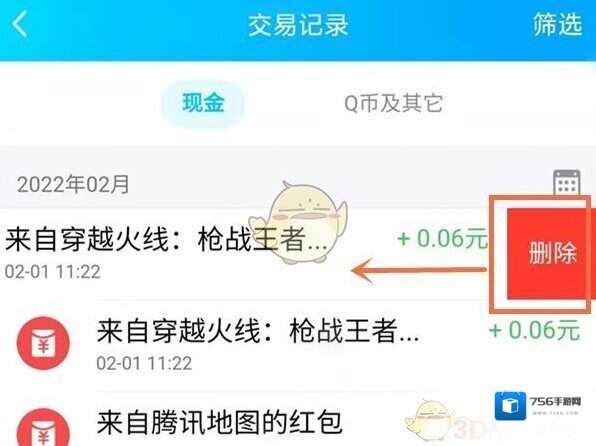The image size is (596, 446).
Task: Open the 筛选 filter option
Action: tap(557, 24)
